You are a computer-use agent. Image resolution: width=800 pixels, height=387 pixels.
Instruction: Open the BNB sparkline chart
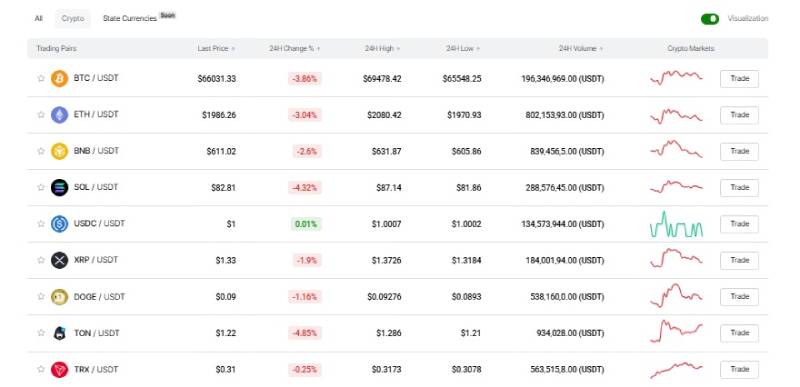click(x=677, y=149)
